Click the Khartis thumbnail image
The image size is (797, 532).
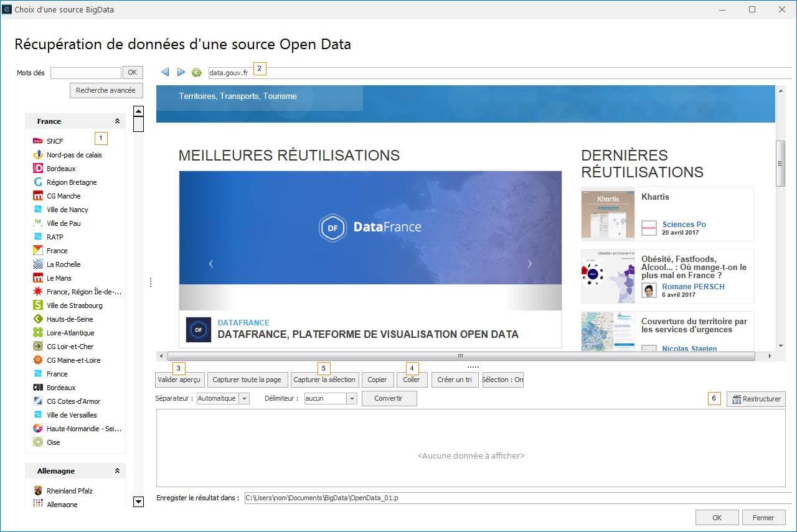click(x=608, y=215)
